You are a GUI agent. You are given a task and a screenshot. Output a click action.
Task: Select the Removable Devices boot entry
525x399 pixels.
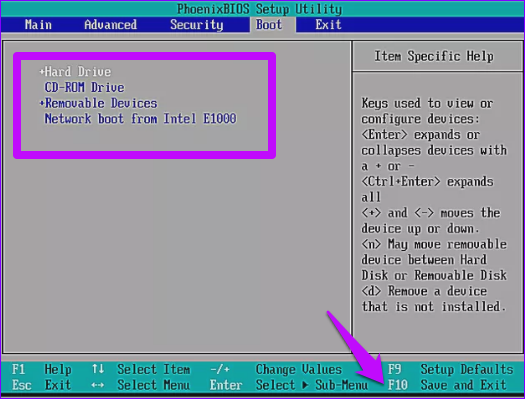[x=101, y=103]
